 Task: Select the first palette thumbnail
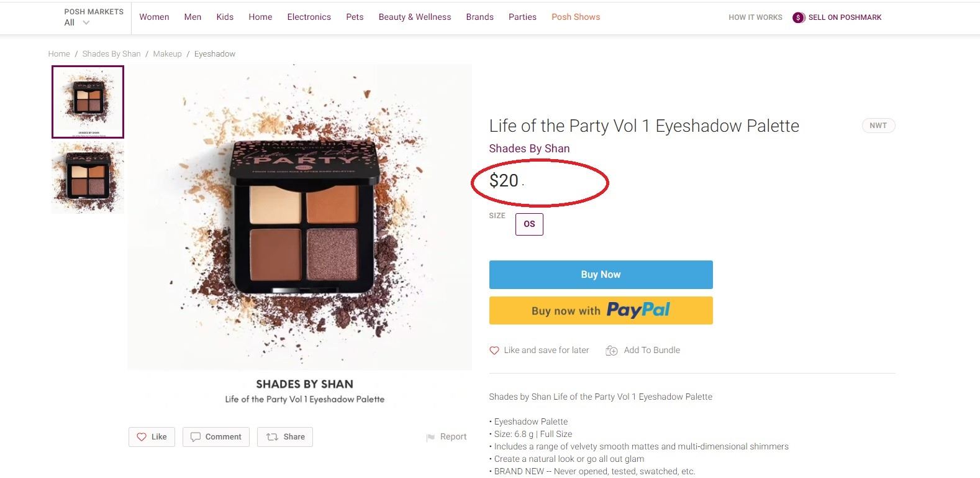pos(88,102)
